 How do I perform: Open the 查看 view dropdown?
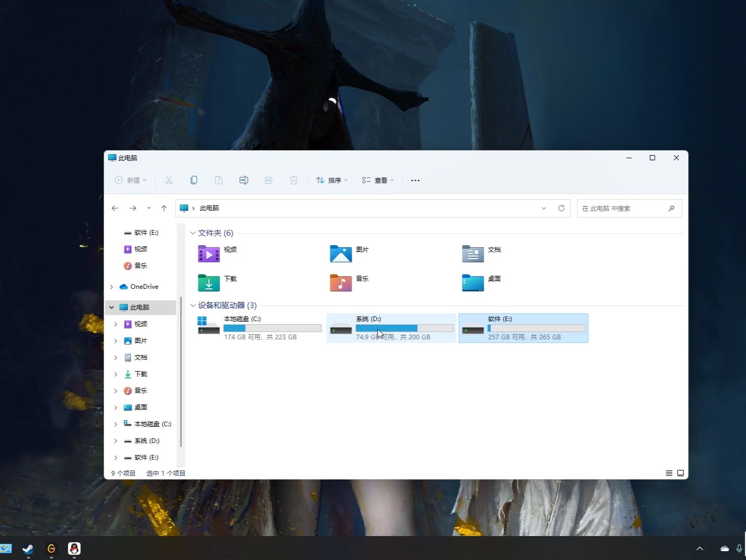(x=378, y=180)
